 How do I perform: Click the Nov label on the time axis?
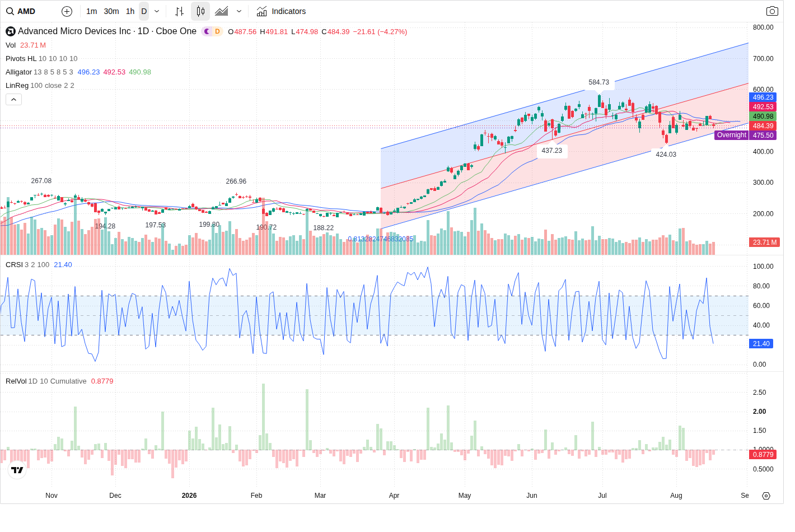click(x=52, y=496)
